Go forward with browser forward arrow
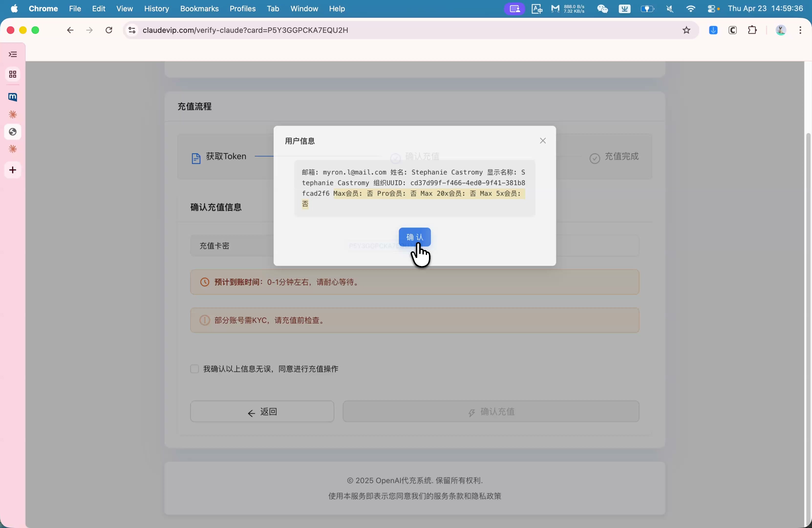This screenshot has width=812, height=528. tap(89, 30)
